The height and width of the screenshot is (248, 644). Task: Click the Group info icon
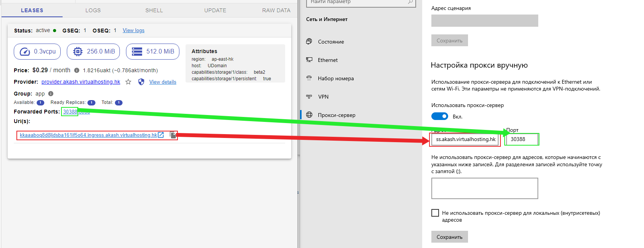coord(51,94)
